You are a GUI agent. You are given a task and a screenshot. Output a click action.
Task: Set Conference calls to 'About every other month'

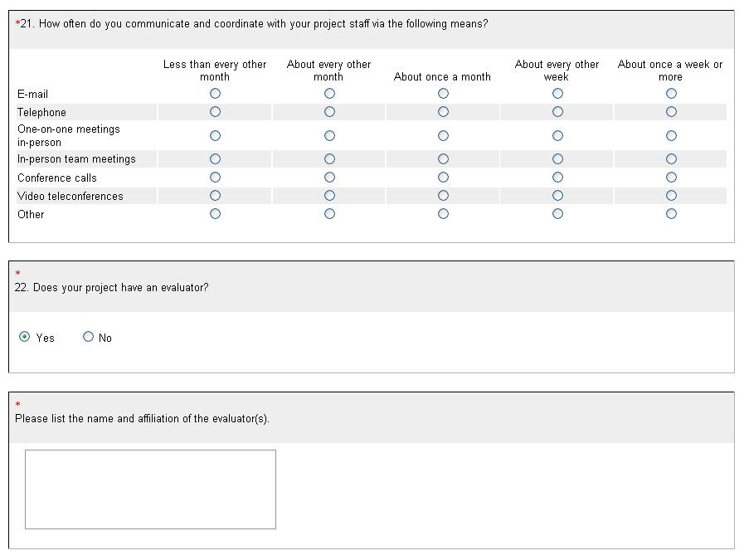329,178
